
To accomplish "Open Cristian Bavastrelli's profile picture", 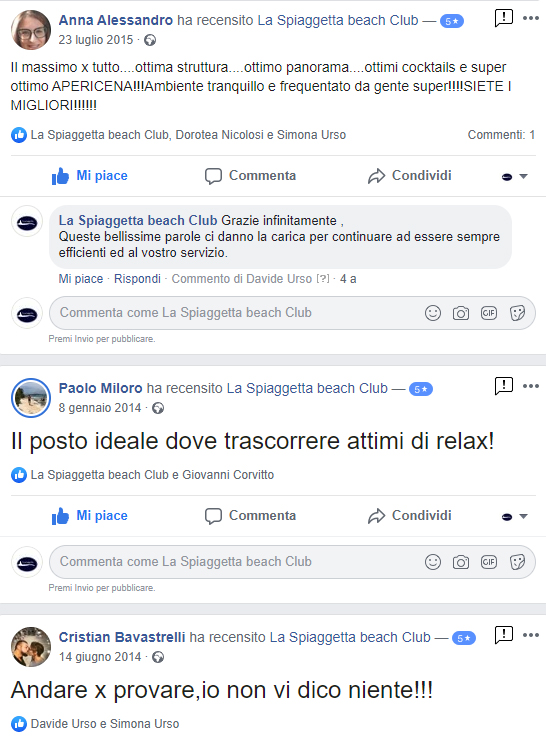I will pyautogui.click(x=31, y=647).
